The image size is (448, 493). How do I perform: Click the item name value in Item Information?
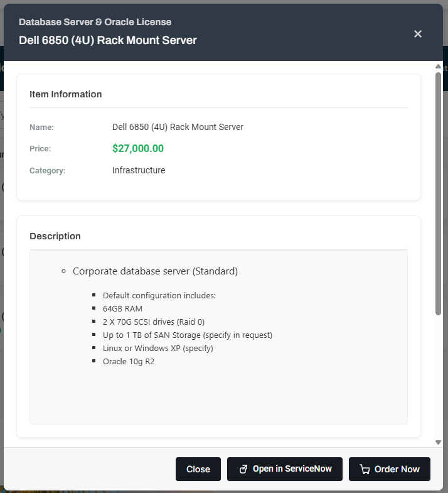pyautogui.click(x=178, y=127)
